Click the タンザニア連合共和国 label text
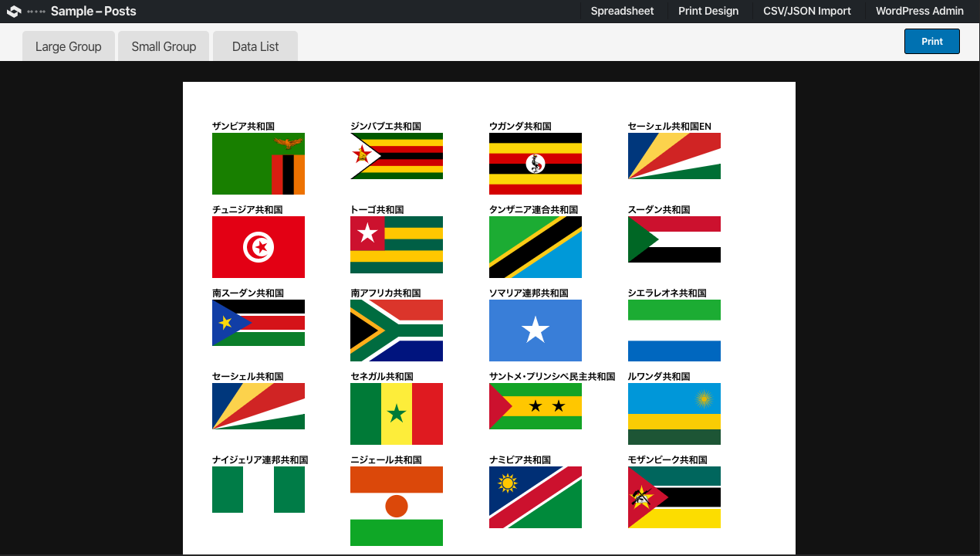 coord(533,209)
